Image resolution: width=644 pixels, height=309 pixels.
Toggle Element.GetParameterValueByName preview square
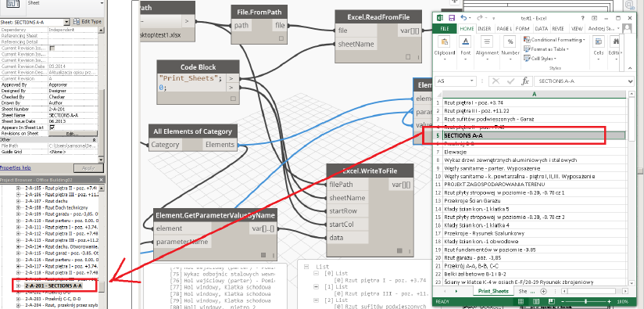263,255
